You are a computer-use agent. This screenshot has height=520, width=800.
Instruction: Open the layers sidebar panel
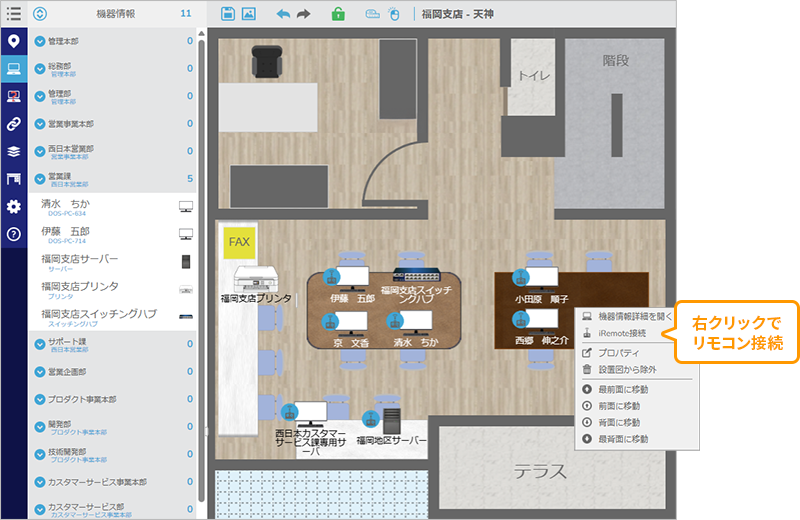click(14, 151)
